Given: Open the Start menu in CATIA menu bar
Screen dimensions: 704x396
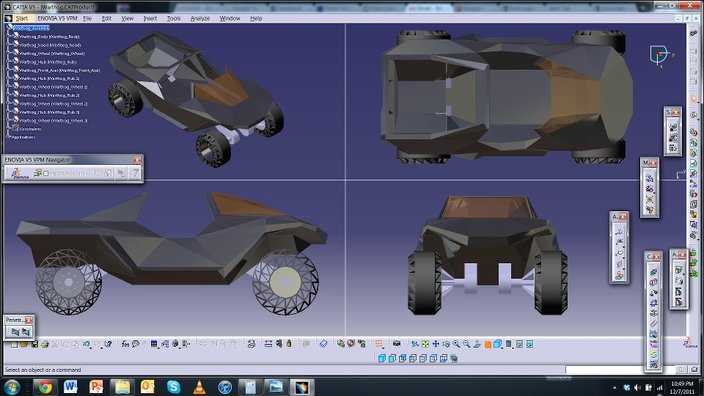Looking at the screenshot, I should [x=22, y=18].
